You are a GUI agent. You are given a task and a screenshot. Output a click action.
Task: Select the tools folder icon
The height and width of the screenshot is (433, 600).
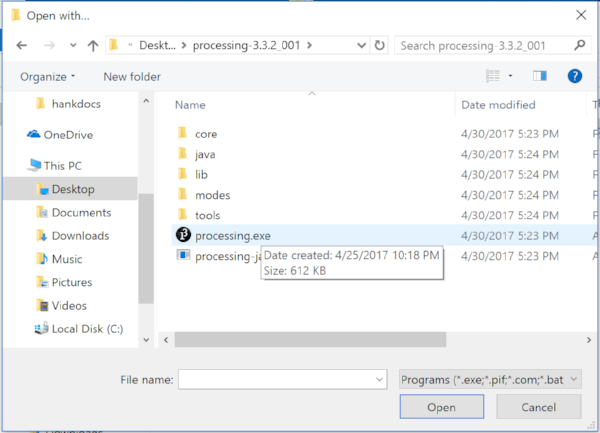click(183, 215)
